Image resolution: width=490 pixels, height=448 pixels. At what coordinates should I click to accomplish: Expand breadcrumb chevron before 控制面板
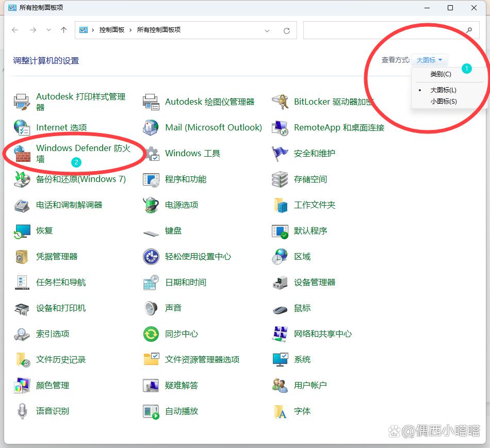point(93,30)
